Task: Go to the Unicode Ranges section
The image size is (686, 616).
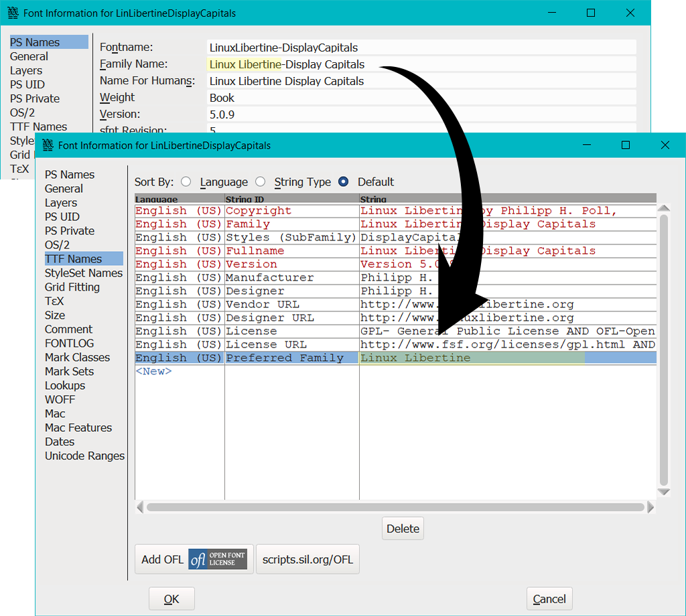Action: [84, 456]
